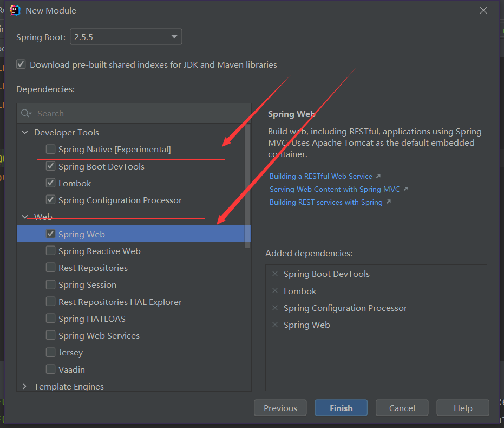Enable Spring Session dependency

tap(50, 284)
